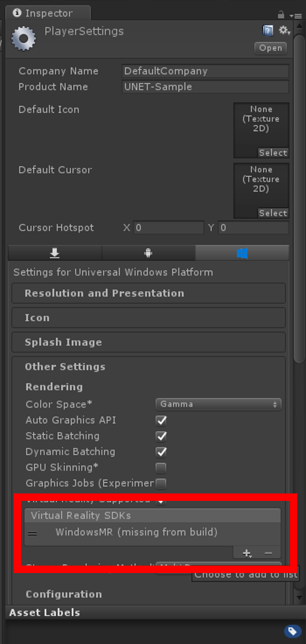The width and height of the screenshot is (306, 644).
Task: Click the Company Name input field
Action: point(205,71)
